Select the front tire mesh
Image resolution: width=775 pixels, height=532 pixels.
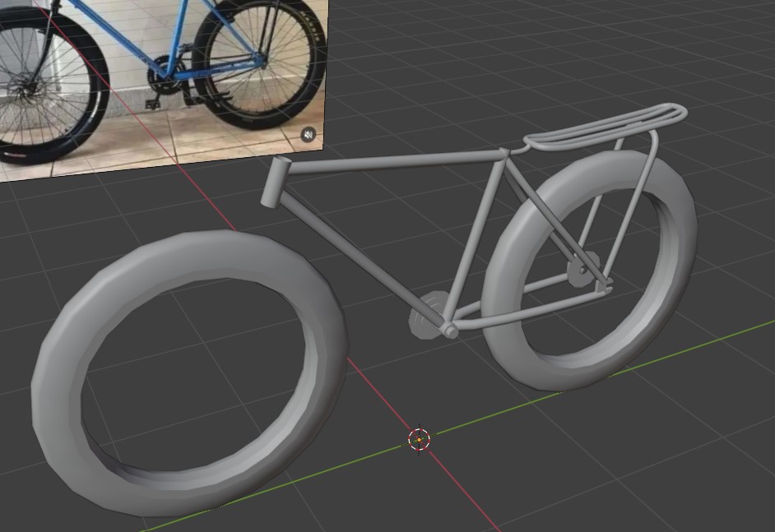(190, 373)
